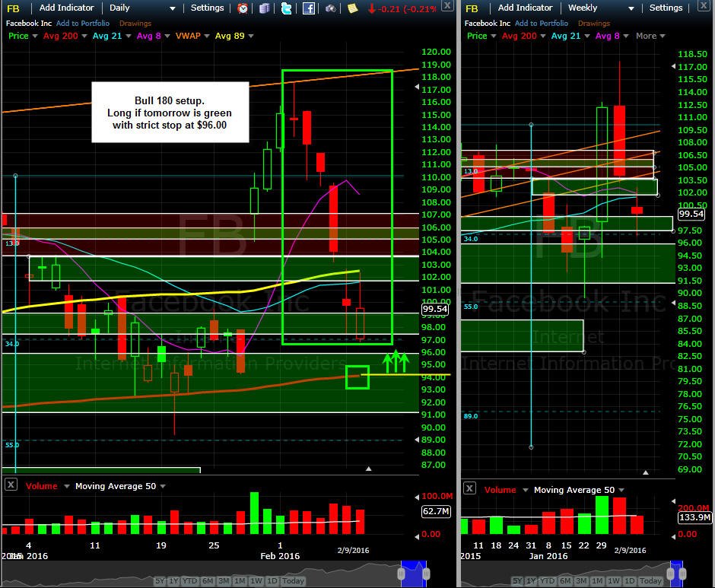Click the alarm clock alert icon
This screenshot has width=715, height=588.
(x=243, y=8)
